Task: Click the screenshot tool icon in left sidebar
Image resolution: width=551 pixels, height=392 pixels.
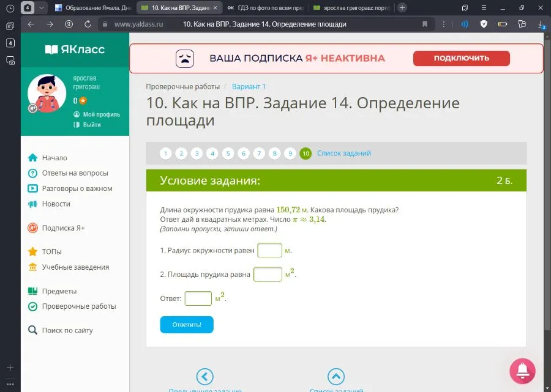Action: click(x=10, y=59)
